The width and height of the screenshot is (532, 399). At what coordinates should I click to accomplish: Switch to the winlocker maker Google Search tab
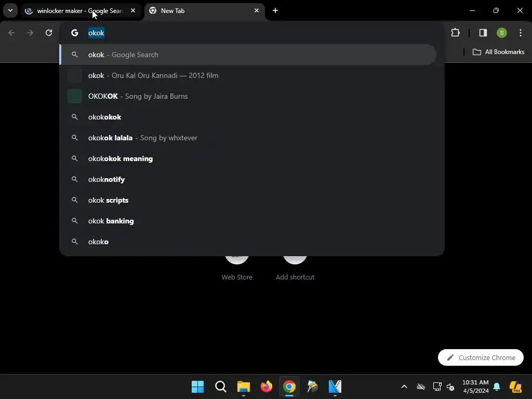click(x=81, y=11)
